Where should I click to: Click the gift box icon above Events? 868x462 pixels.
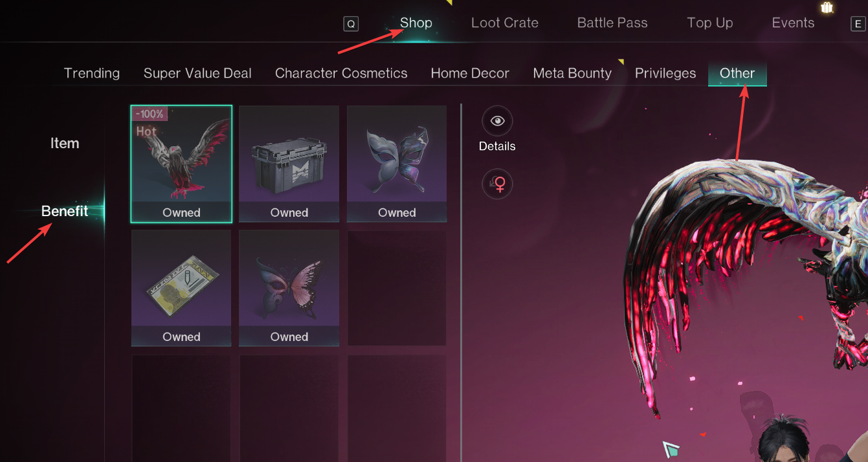pyautogui.click(x=827, y=8)
